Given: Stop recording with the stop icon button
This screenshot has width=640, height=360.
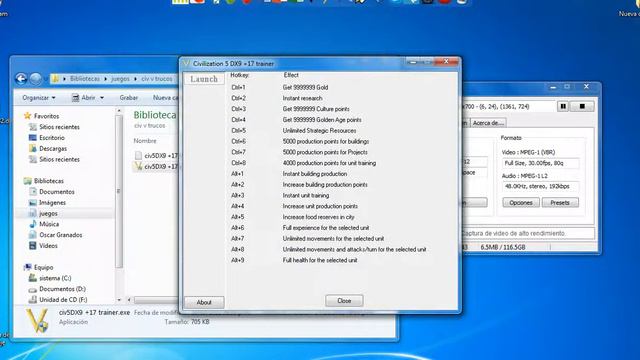Looking at the screenshot, I should tap(582, 107).
